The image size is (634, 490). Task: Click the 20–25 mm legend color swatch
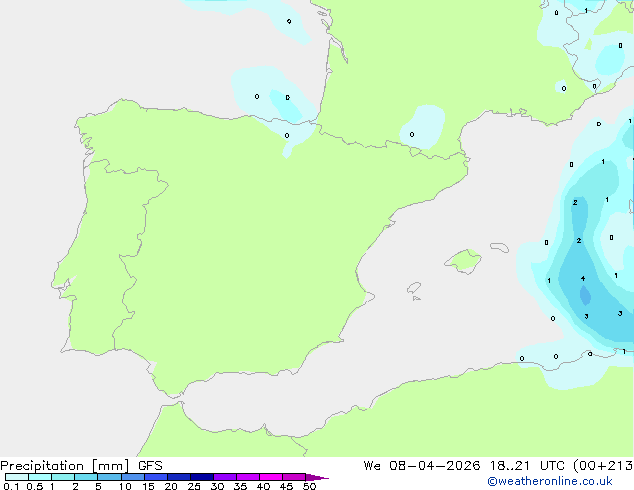(x=179, y=477)
